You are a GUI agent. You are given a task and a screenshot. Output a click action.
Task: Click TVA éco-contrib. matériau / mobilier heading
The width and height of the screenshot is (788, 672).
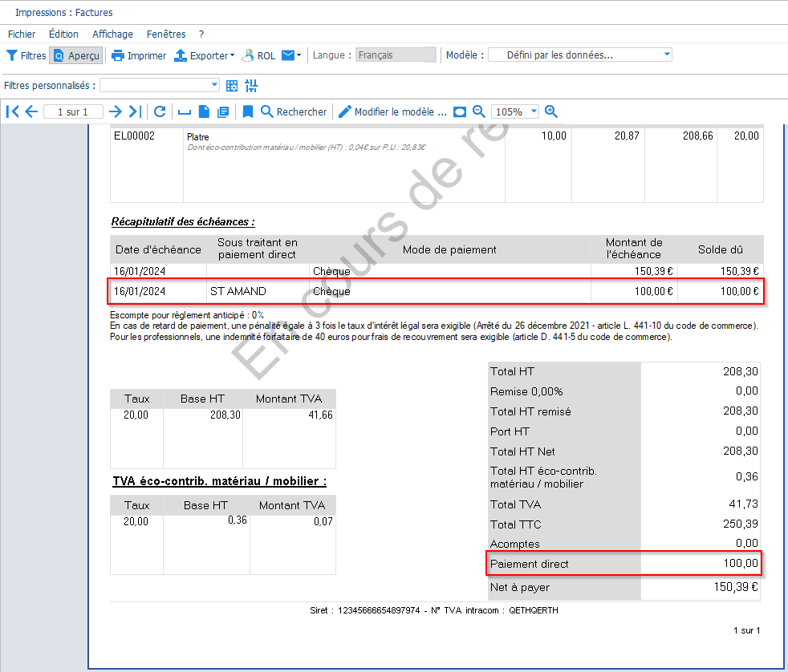(x=220, y=481)
